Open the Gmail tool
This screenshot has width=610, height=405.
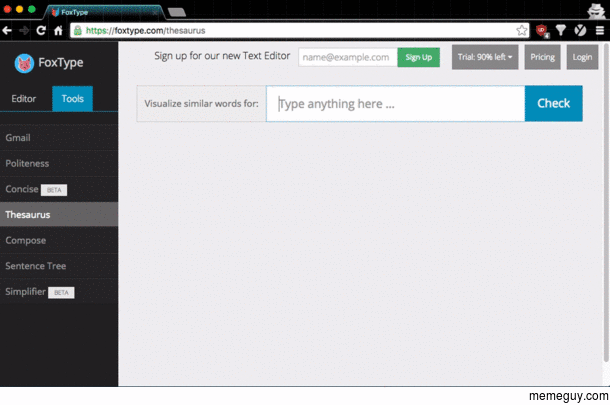pyautogui.click(x=59, y=138)
